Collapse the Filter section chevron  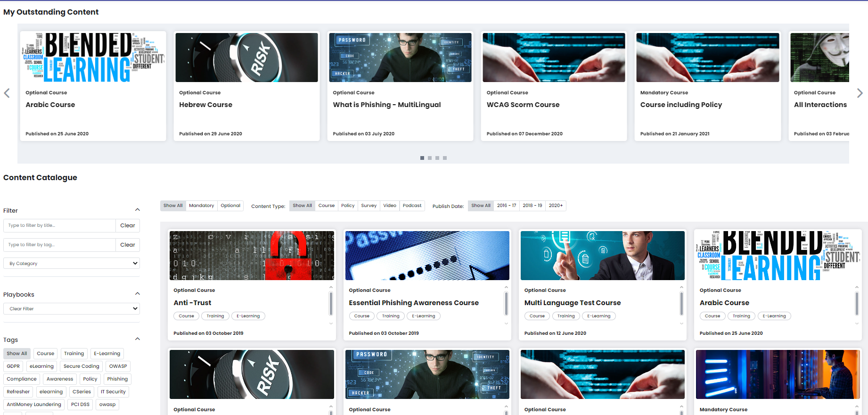pyautogui.click(x=138, y=210)
